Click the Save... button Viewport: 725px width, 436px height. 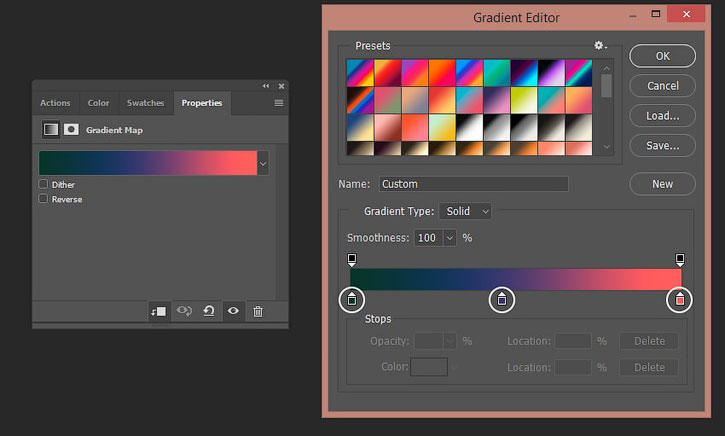click(x=662, y=146)
